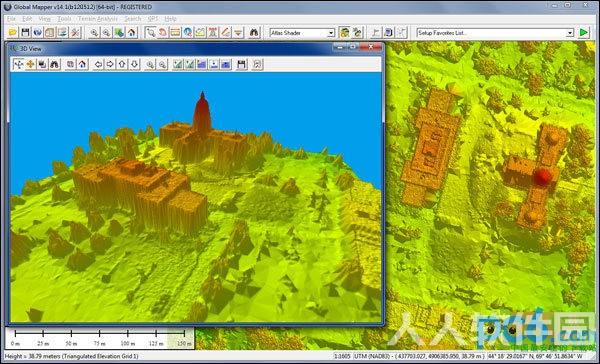The width and height of the screenshot is (600, 364).
Task: Toggle the hill shading button beside shader dropdown
Action: (x=344, y=33)
